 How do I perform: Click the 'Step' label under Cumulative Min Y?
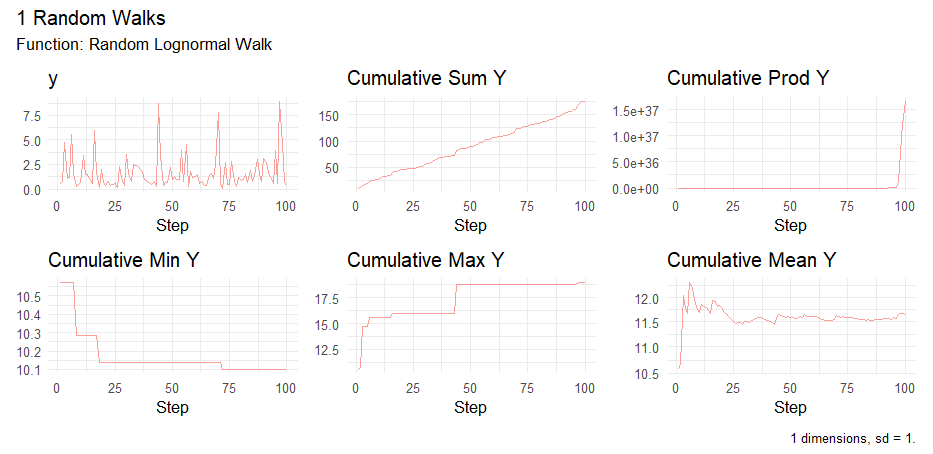[x=170, y=407]
